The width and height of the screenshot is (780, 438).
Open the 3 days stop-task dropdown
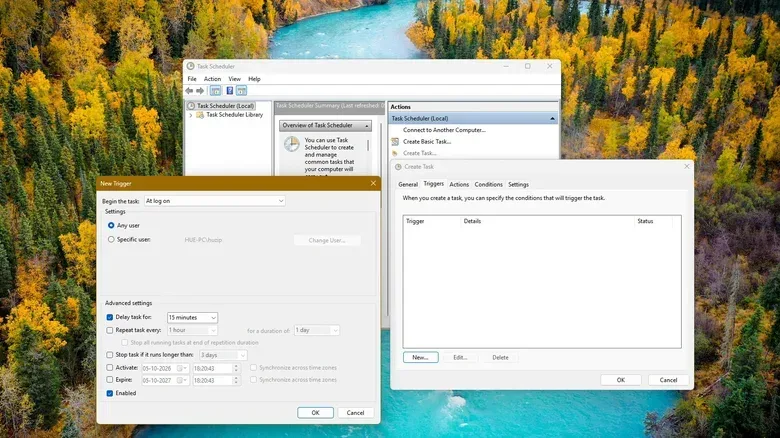[x=223, y=355]
